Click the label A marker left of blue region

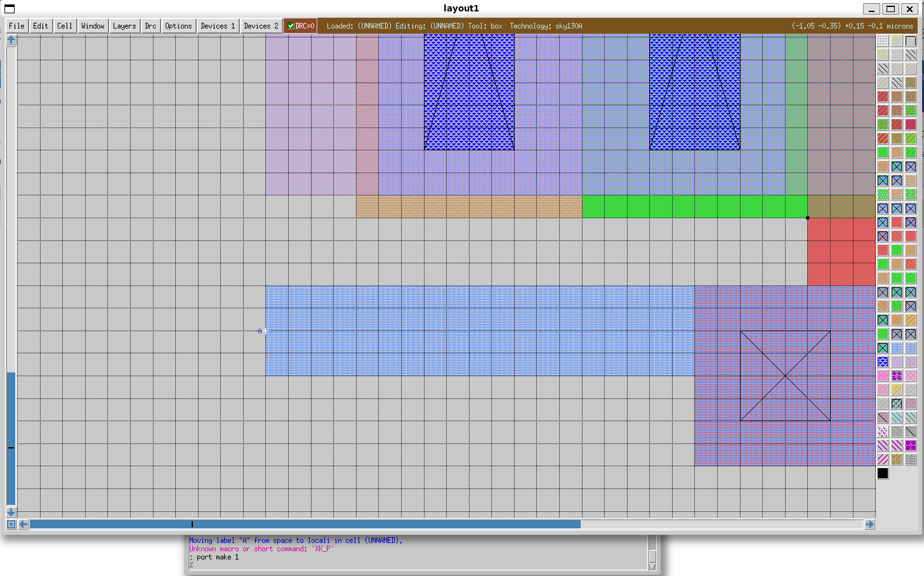[260, 331]
